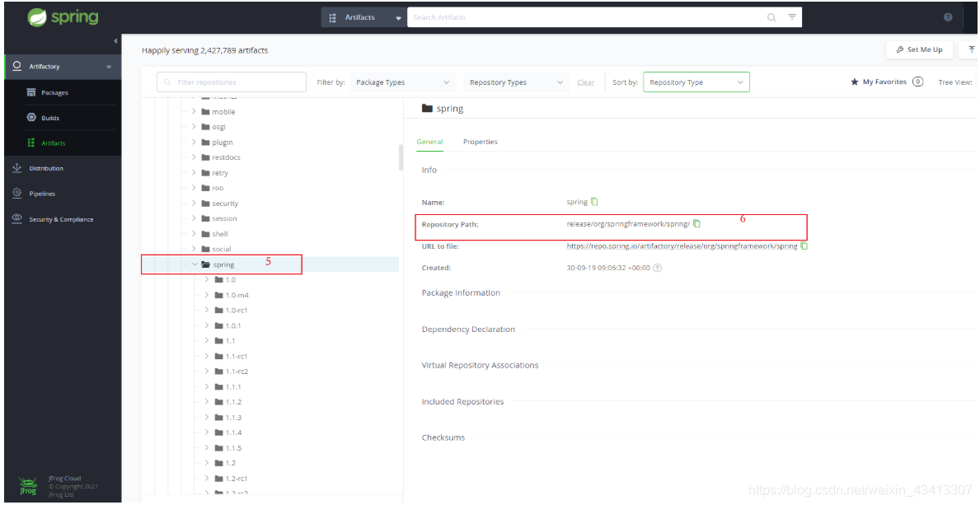
Task: Open advanced search filter icon
Action: pos(792,16)
